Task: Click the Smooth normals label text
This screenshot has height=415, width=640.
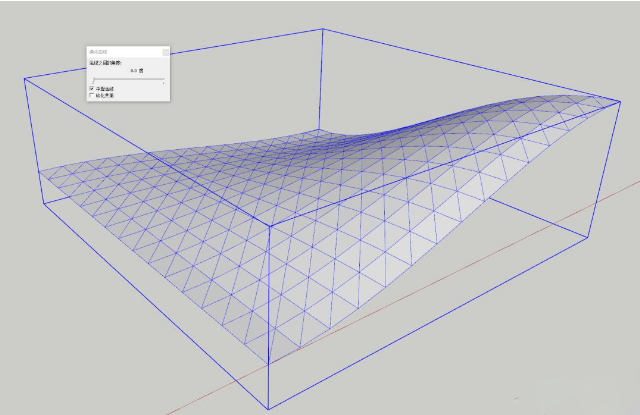Action: tap(105, 88)
